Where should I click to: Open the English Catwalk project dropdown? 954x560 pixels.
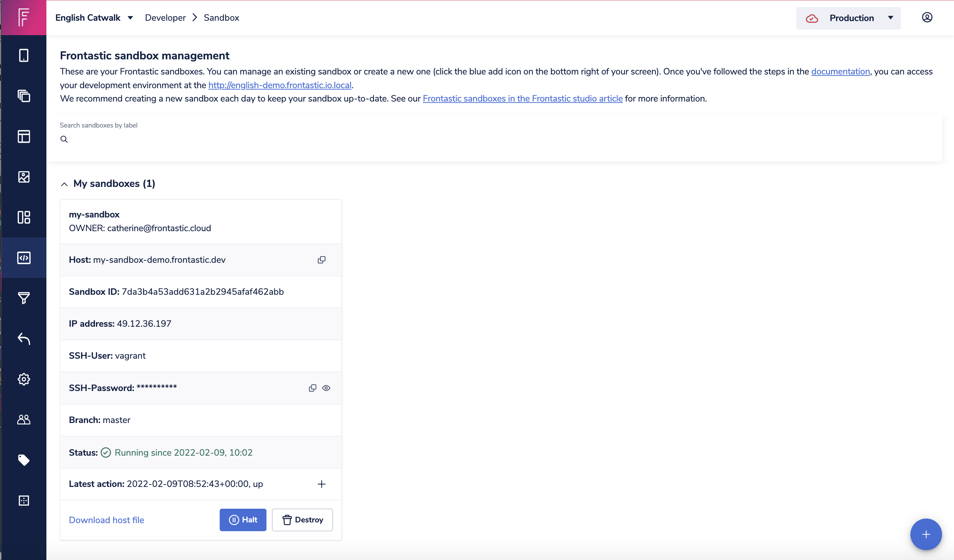94,18
